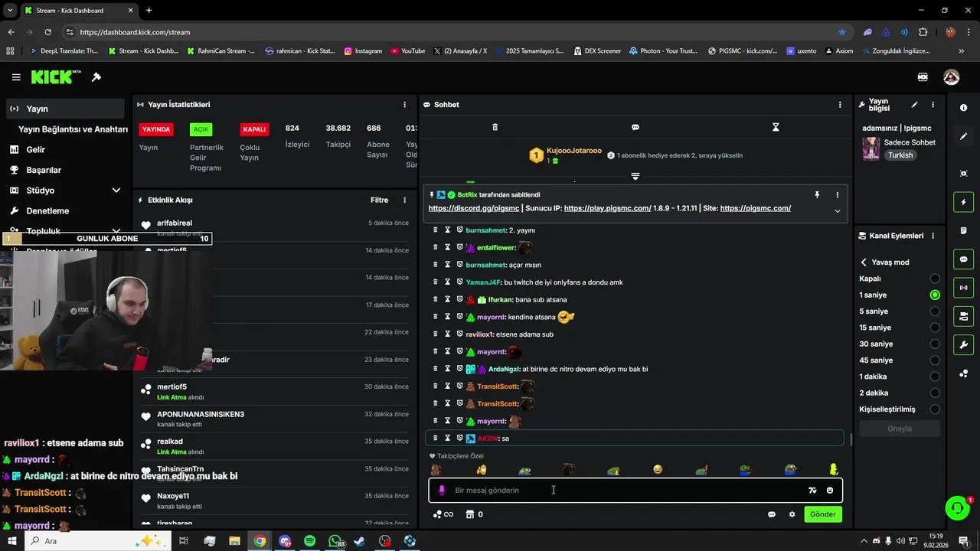Delete burnsahmet's '2. yayını' message
The width and height of the screenshot is (980, 551).
[436, 230]
